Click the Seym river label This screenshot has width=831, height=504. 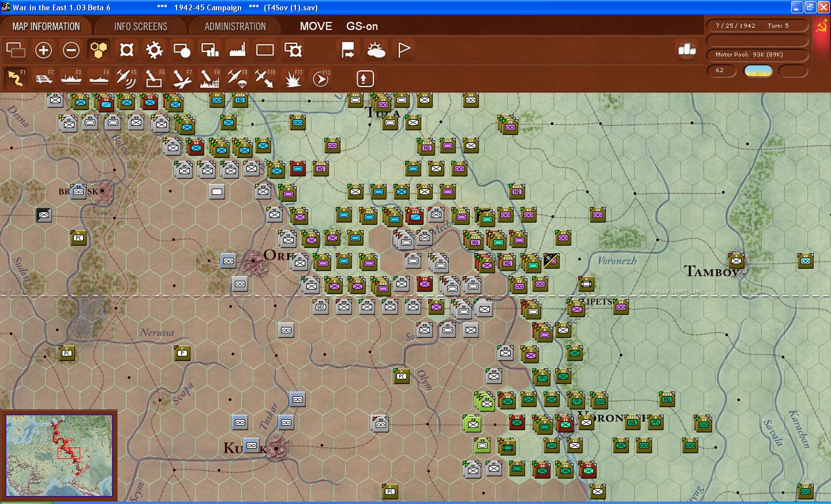(x=137, y=491)
